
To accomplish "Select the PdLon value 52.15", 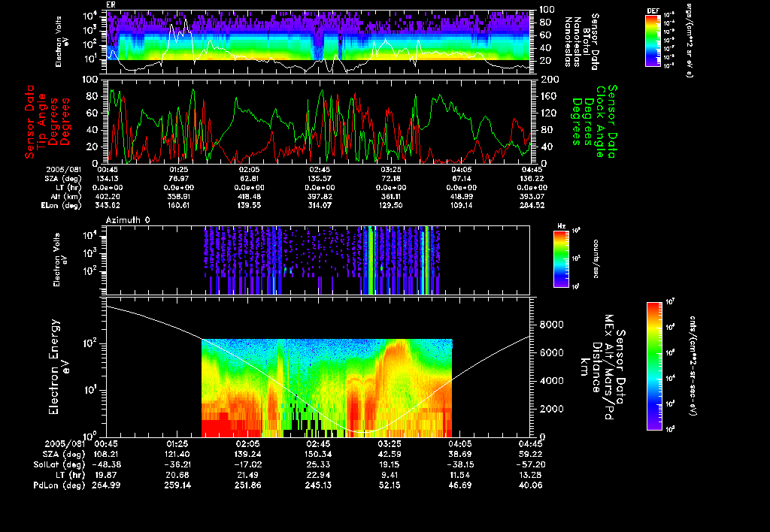I will (x=390, y=485).
